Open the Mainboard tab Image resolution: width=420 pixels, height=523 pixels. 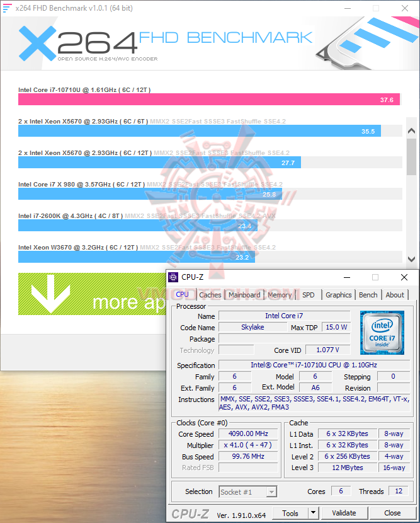[244, 295]
